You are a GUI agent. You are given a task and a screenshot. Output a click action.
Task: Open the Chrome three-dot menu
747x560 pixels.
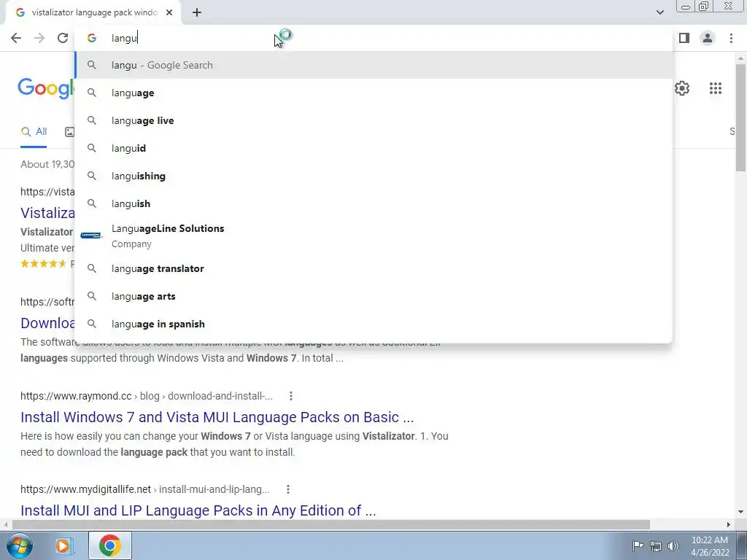coord(731,38)
